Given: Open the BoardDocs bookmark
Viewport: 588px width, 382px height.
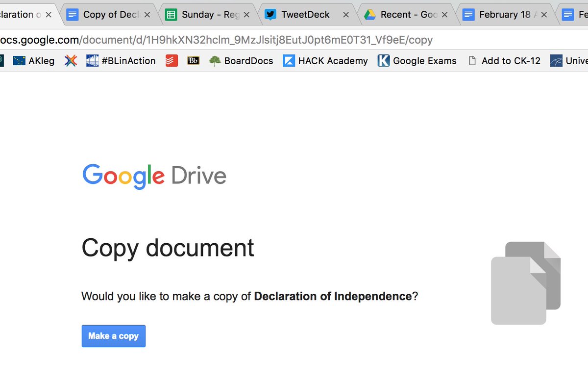Looking at the screenshot, I should coord(241,61).
